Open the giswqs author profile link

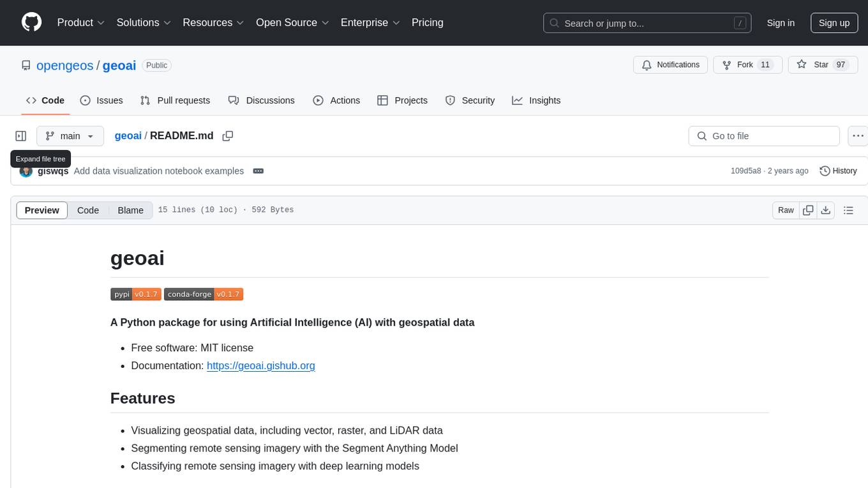(x=53, y=171)
